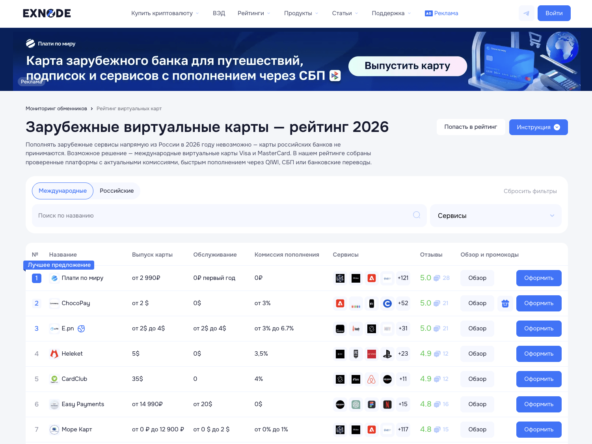Click Лучшее предложение label
The width and height of the screenshot is (592, 444).
(x=59, y=265)
